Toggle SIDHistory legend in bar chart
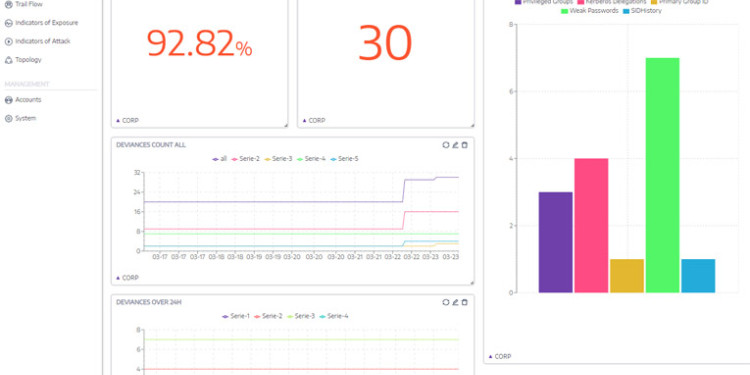The height and width of the screenshot is (375, 750). click(x=642, y=11)
